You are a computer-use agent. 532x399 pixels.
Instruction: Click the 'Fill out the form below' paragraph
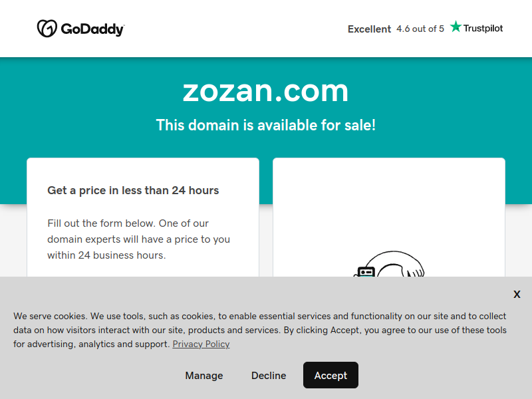click(x=138, y=239)
